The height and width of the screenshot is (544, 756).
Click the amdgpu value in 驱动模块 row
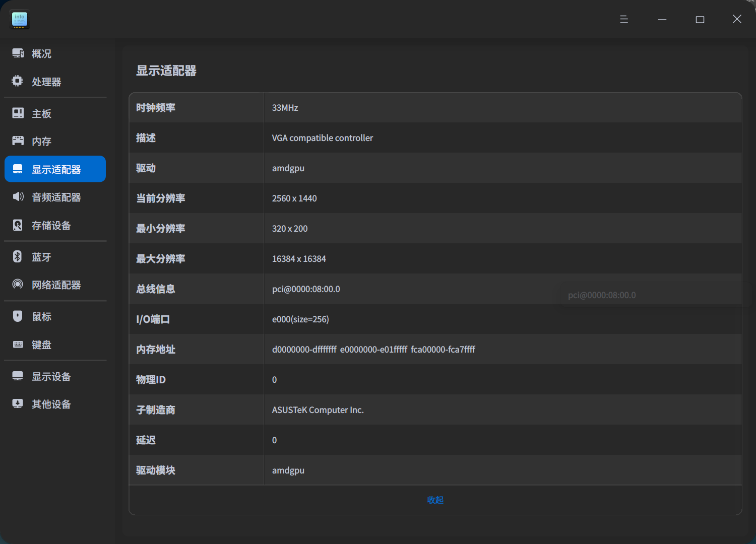click(288, 470)
